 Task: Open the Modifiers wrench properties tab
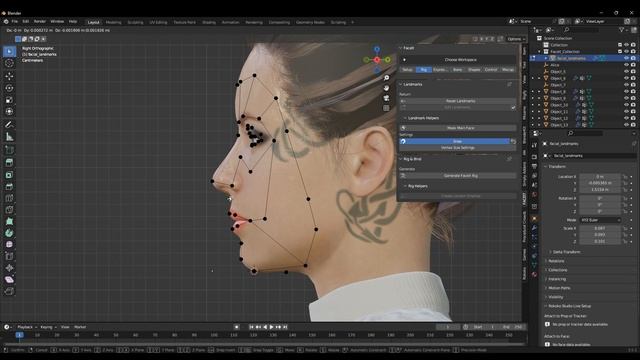534,228
